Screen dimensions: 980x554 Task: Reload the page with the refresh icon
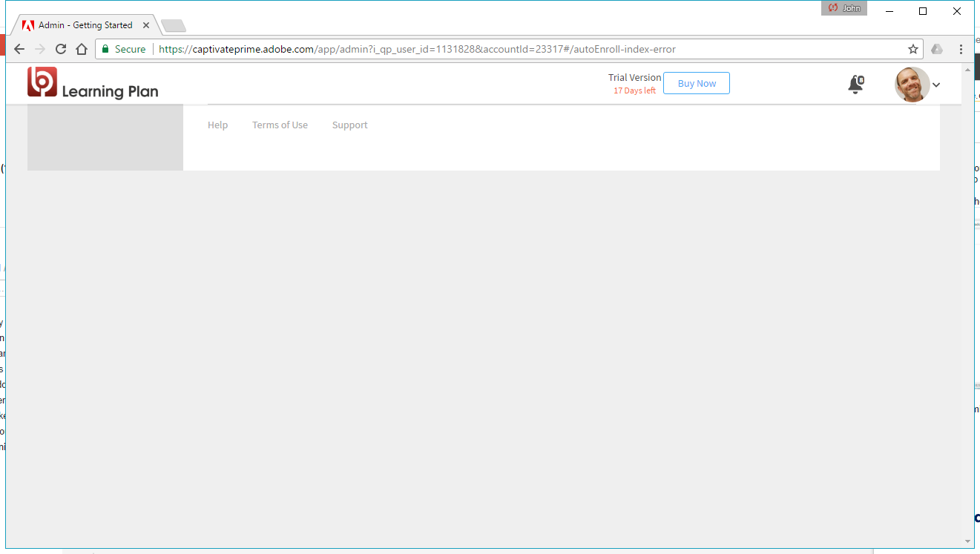point(61,49)
